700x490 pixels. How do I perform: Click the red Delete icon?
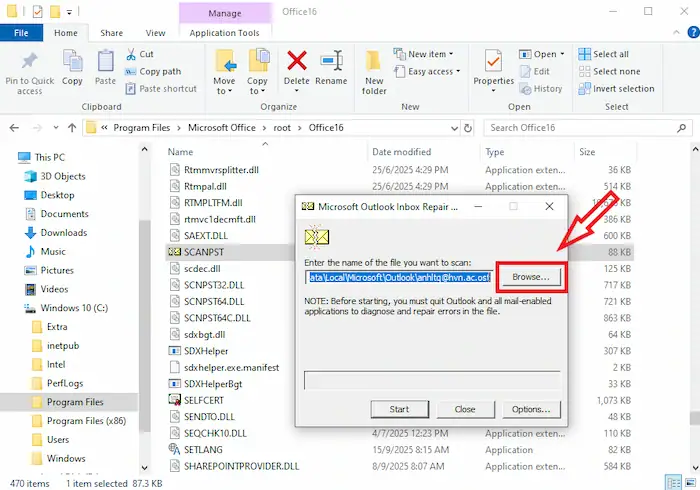click(297, 61)
